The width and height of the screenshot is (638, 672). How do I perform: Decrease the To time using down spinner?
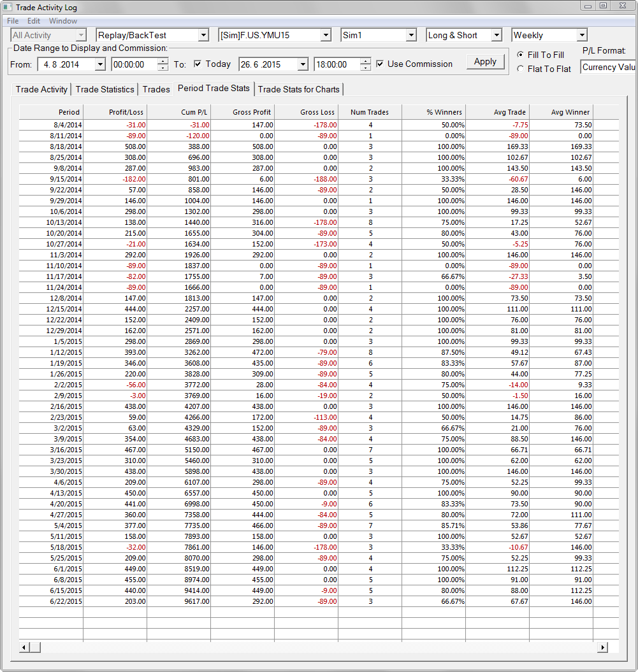click(x=365, y=68)
